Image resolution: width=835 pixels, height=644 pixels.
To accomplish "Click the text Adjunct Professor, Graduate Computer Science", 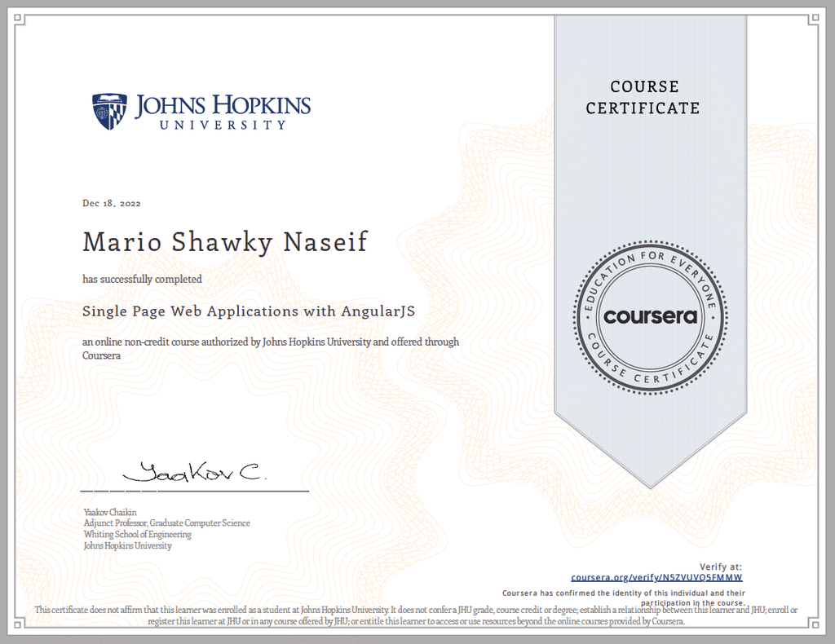I will 166,523.
